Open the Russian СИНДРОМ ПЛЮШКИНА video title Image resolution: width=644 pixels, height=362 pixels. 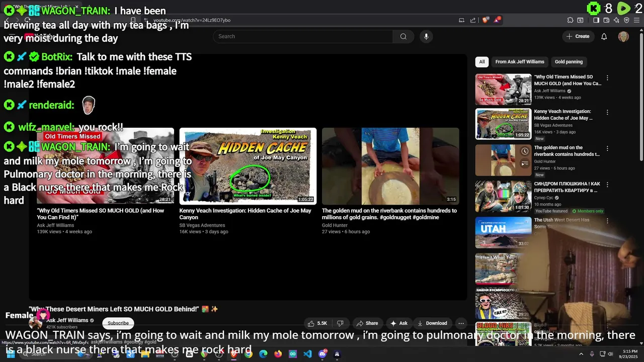coord(567,187)
